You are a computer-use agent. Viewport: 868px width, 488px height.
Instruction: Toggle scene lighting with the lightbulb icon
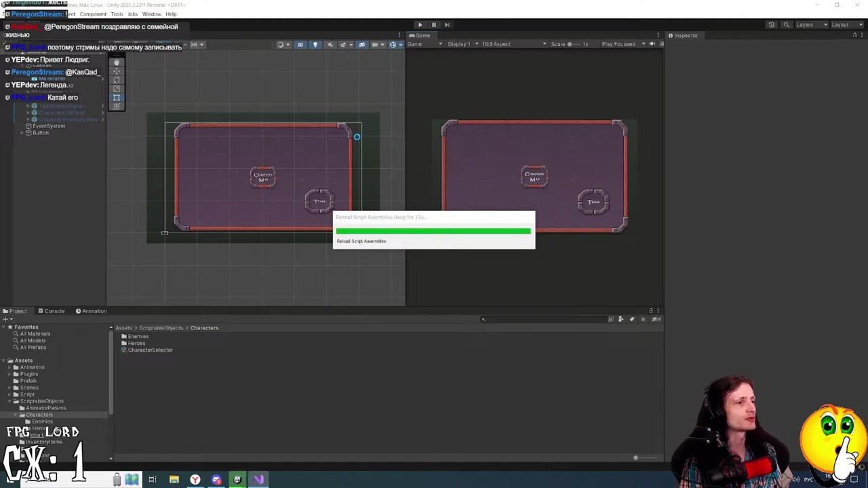(x=315, y=45)
